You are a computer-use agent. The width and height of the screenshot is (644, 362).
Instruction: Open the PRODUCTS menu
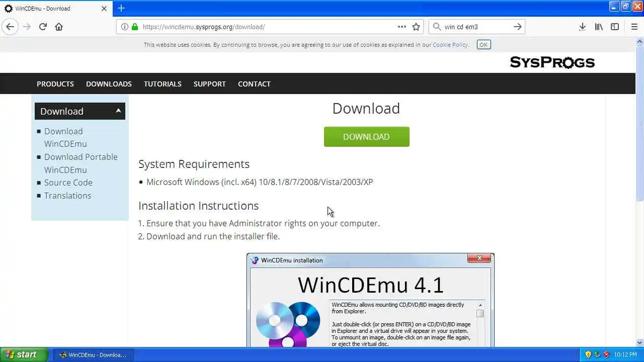[x=55, y=84]
